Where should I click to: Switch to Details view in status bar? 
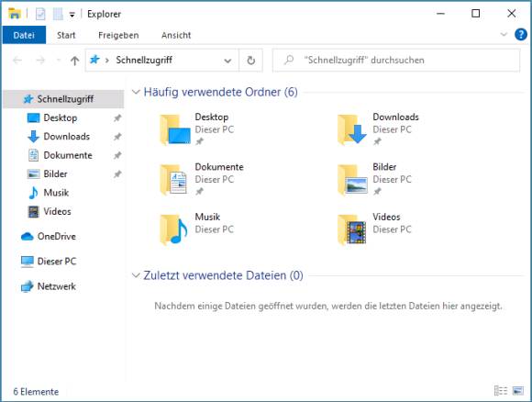pos(501,391)
